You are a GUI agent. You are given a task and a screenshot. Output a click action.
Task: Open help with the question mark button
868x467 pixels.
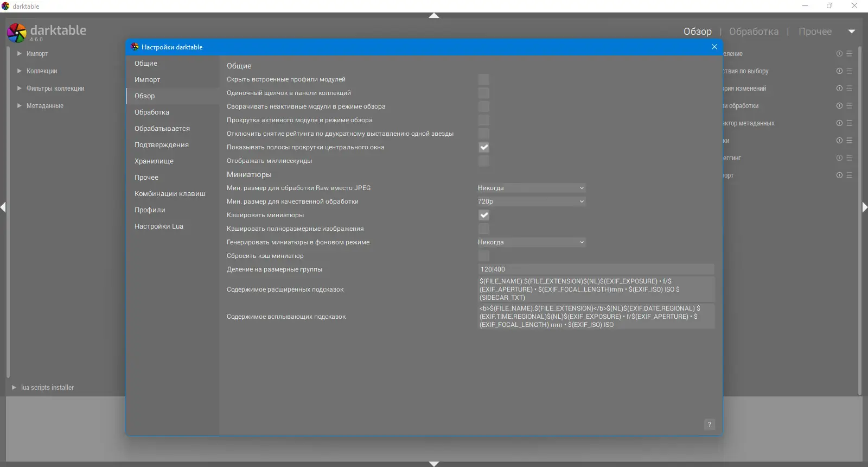point(709,425)
